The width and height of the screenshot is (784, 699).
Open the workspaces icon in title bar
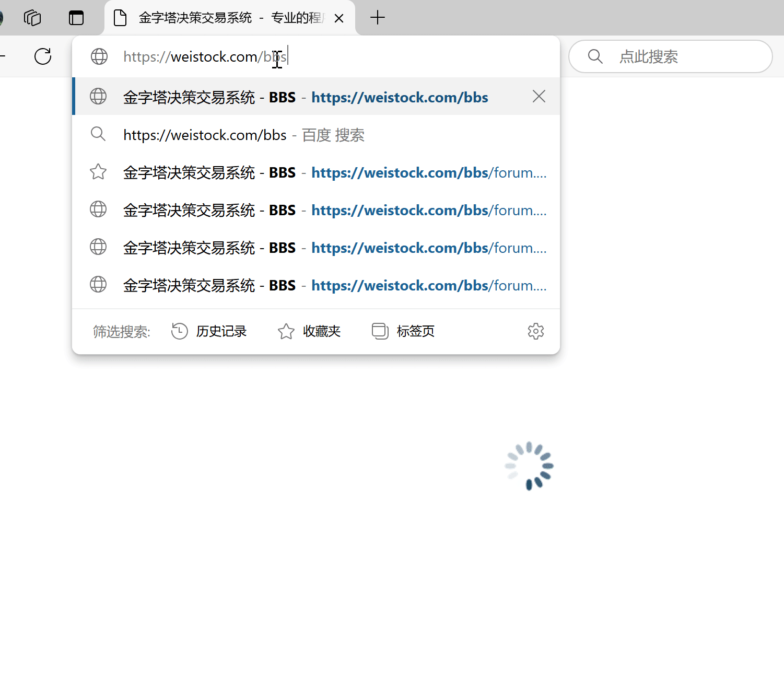(32, 18)
